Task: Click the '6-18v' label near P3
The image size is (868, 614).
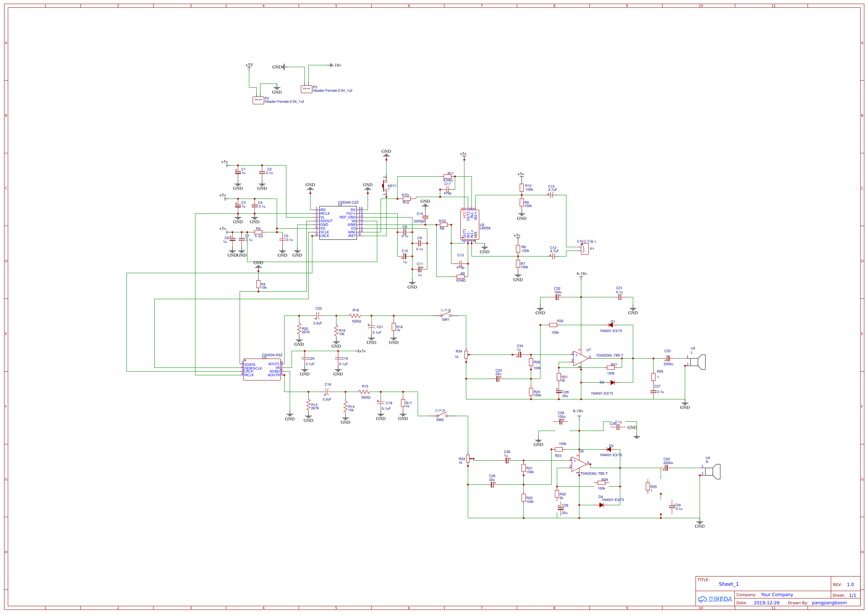Action: click(336, 65)
